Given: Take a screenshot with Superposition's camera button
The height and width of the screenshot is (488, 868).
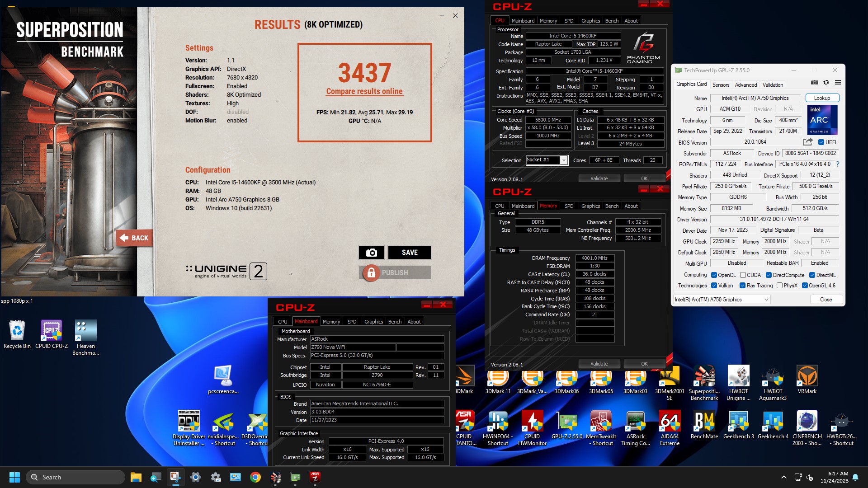Looking at the screenshot, I should pos(371,252).
